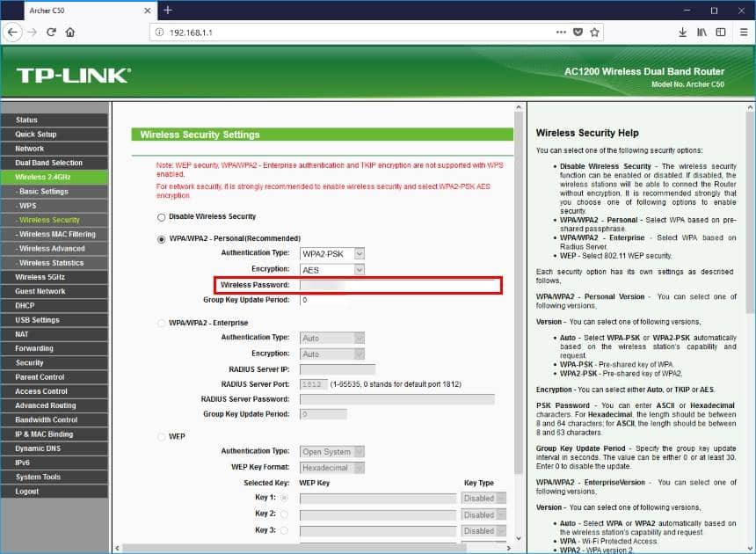Select WPA/WPA2 - Enterprise radio option

[161, 324]
